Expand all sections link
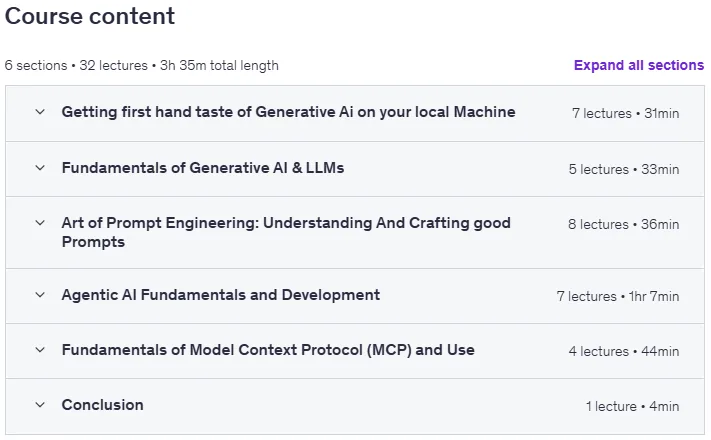Image resolution: width=711 pixels, height=440 pixels. click(x=639, y=65)
